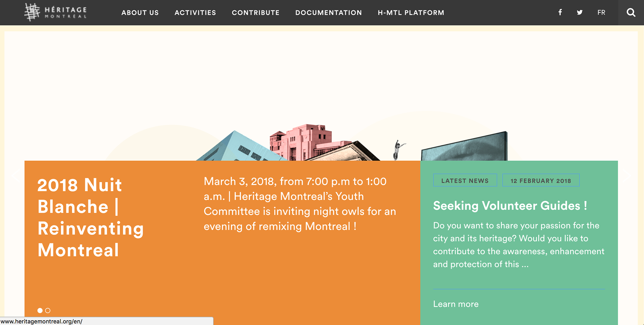Open the H-MTL Platform menu
The image size is (644, 325).
point(411,13)
